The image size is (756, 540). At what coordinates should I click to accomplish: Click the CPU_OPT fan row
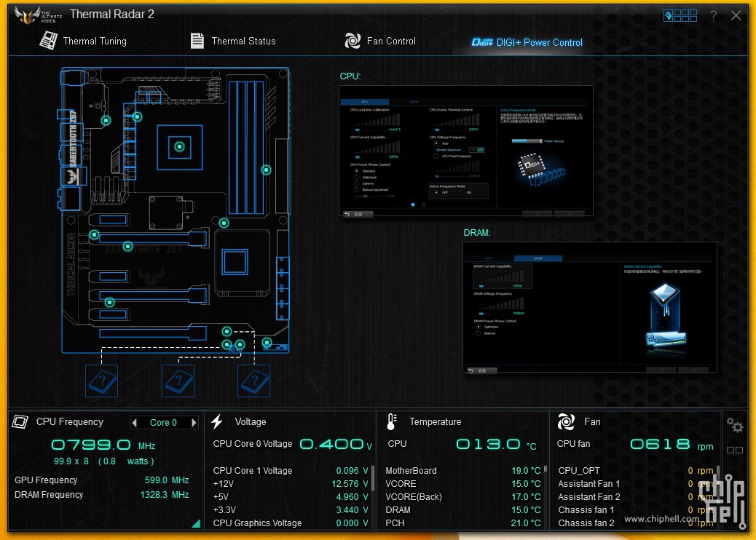[636, 471]
